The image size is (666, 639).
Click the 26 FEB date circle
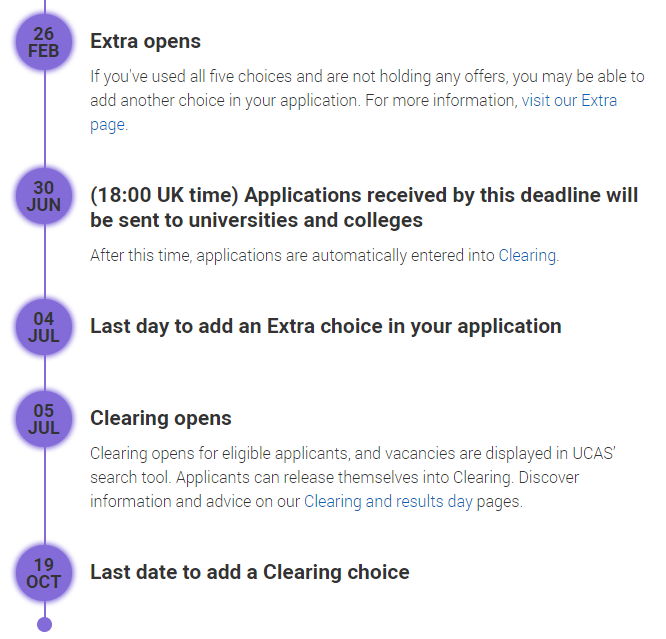tap(44, 42)
